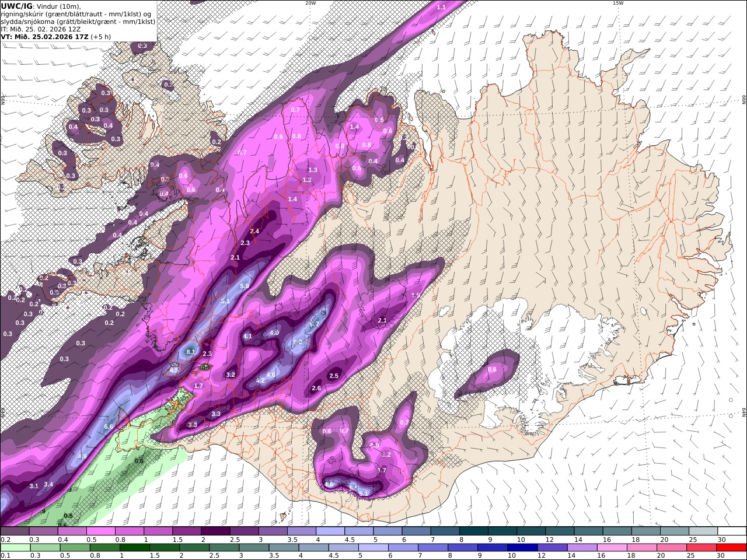Click the small Vestmannaeyjar island off the south coast
The width and height of the screenshot is (747, 560).
(284, 516)
